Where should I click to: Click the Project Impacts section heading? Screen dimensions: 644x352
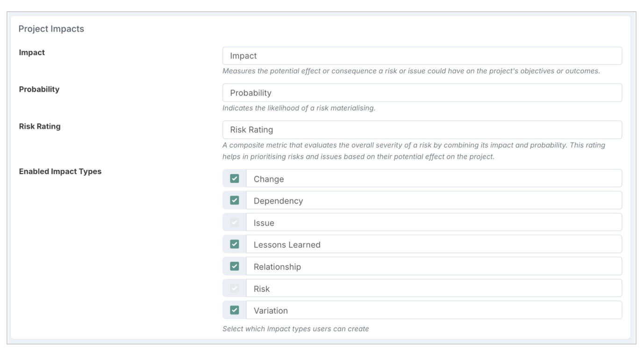click(51, 29)
